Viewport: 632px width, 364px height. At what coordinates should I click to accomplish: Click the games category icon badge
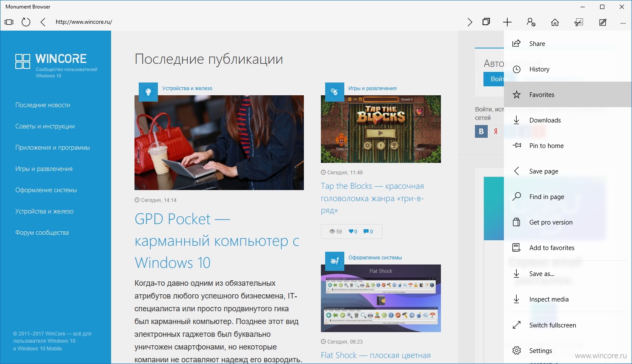pos(335,92)
